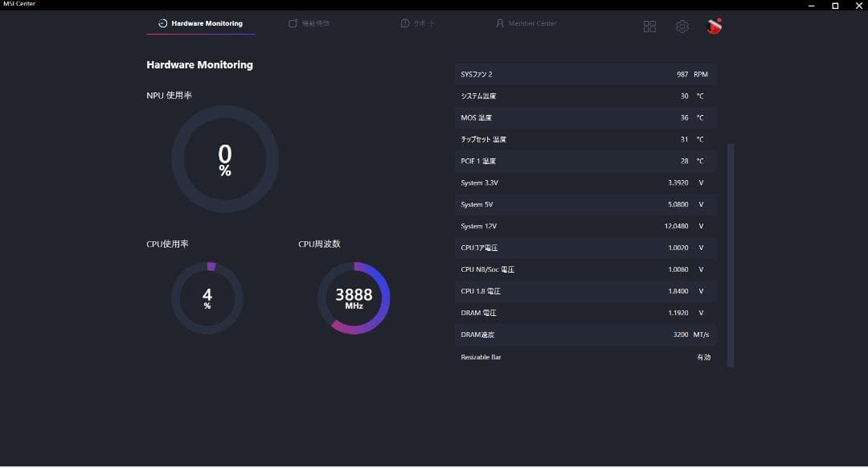Click the CPU周波数 3888 MHz gauge
Image resolution: width=868 pixels, height=468 pixels.
pos(354,298)
